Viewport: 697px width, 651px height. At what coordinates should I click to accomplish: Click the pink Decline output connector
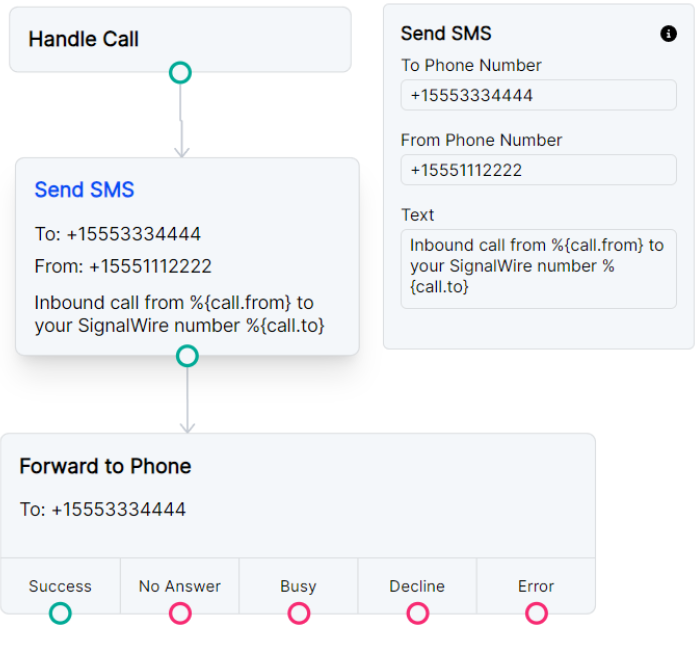pyautogui.click(x=417, y=613)
